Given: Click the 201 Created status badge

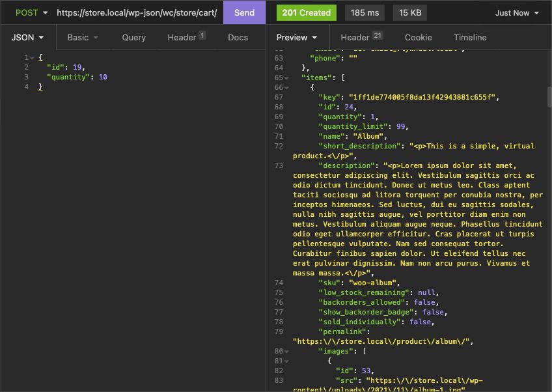Looking at the screenshot, I should click(x=306, y=12).
